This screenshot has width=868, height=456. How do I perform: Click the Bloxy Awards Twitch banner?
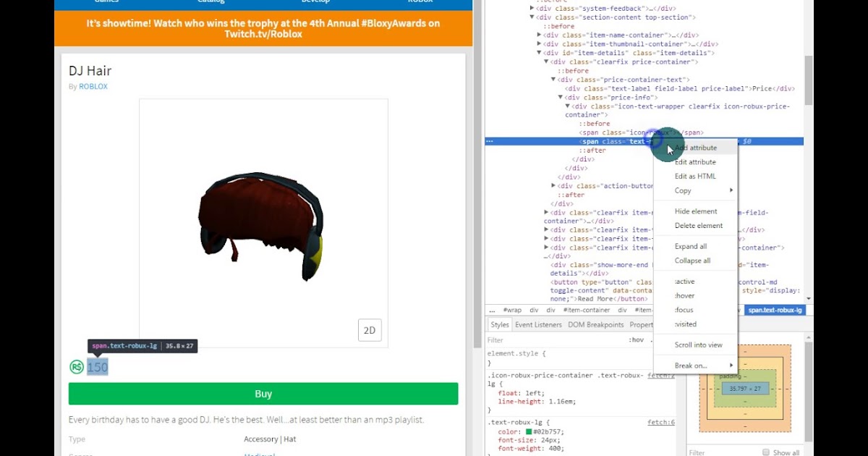pyautogui.click(x=263, y=29)
